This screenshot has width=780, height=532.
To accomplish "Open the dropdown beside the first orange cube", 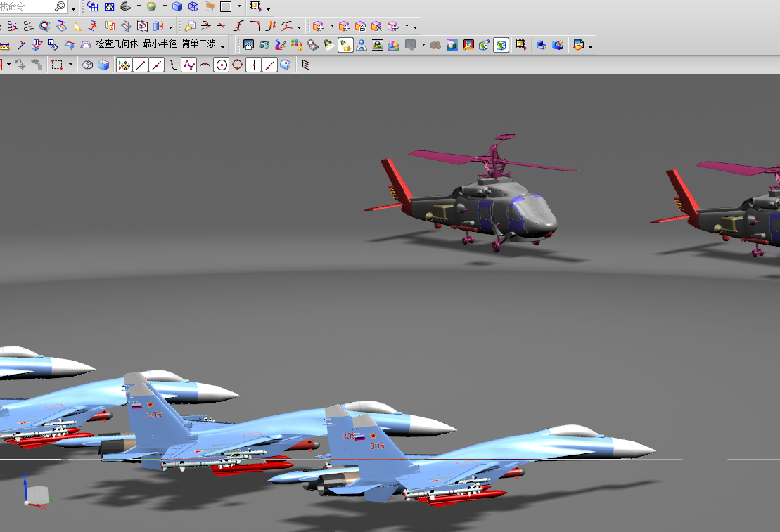I will coord(332,26).
